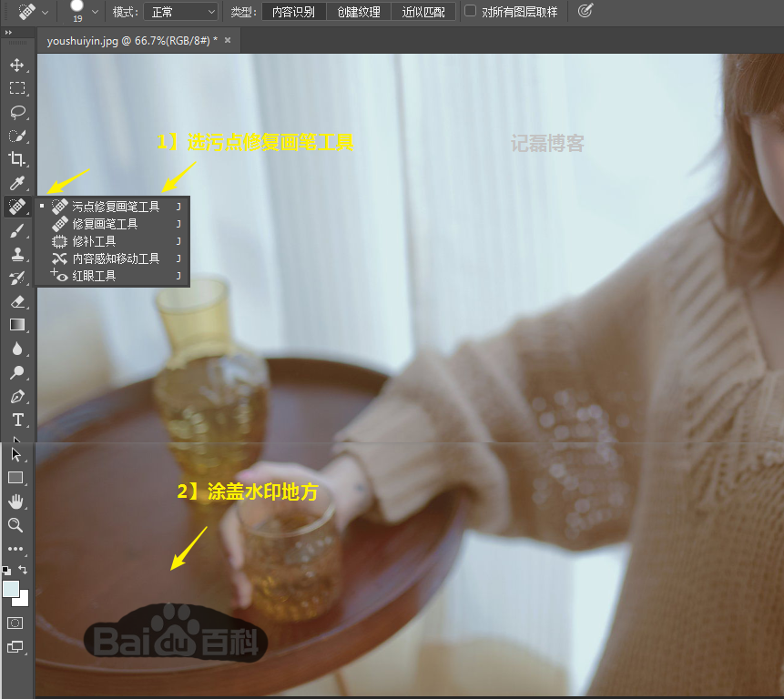The height and width of the screenshot is (699, 784).
Task: Open the Edit Toolbar ellipsis menu
Action: (16, 549)
